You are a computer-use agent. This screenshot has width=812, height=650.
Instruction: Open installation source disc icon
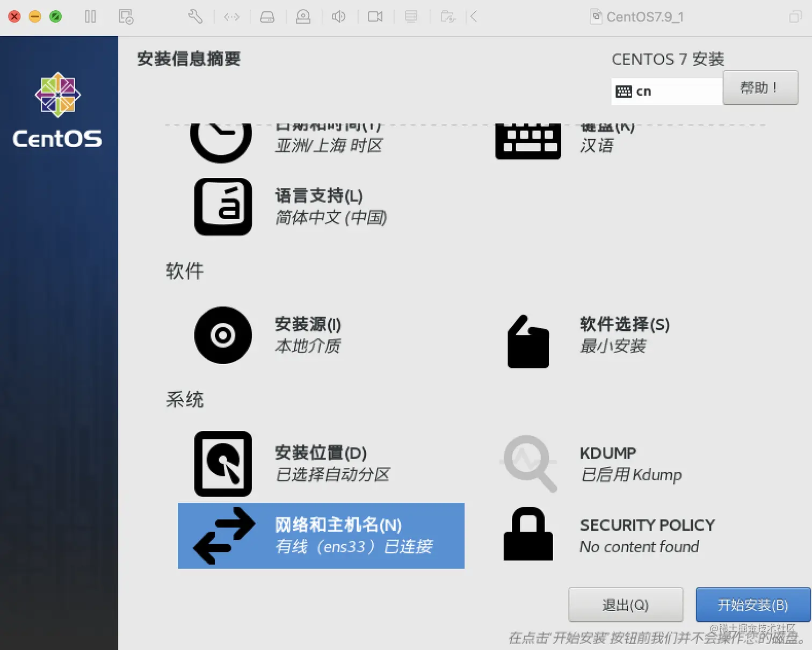223,335
